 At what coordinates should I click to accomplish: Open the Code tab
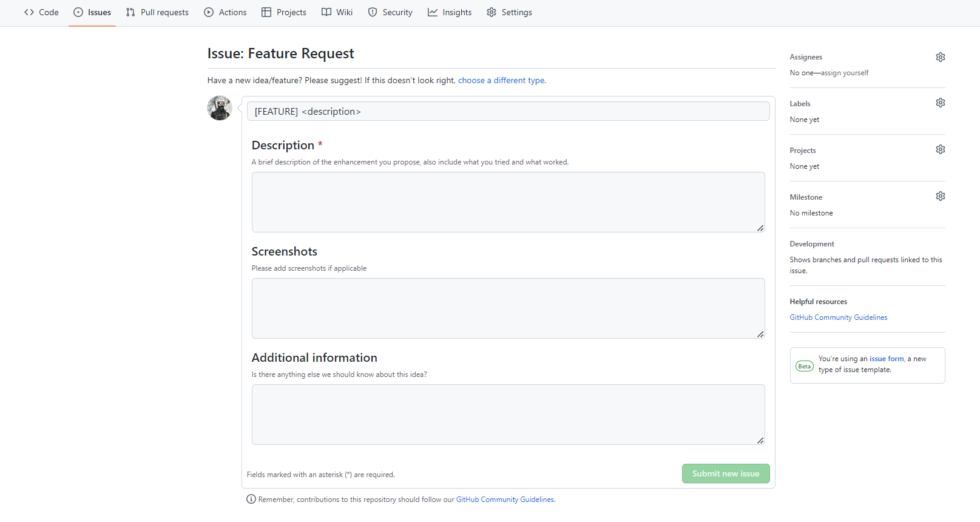41,12
